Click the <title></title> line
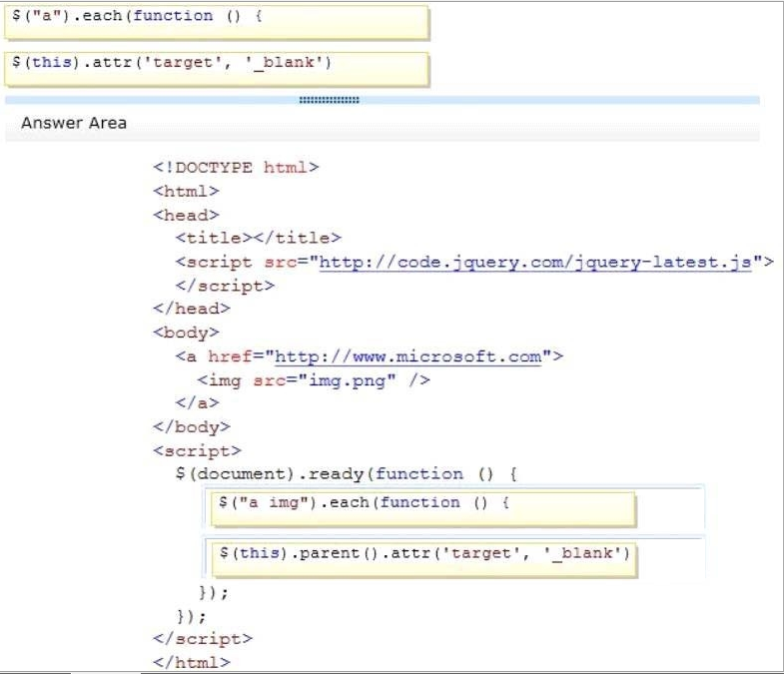The width and height of the screenshot is (784, 674). tap(259, 238)
